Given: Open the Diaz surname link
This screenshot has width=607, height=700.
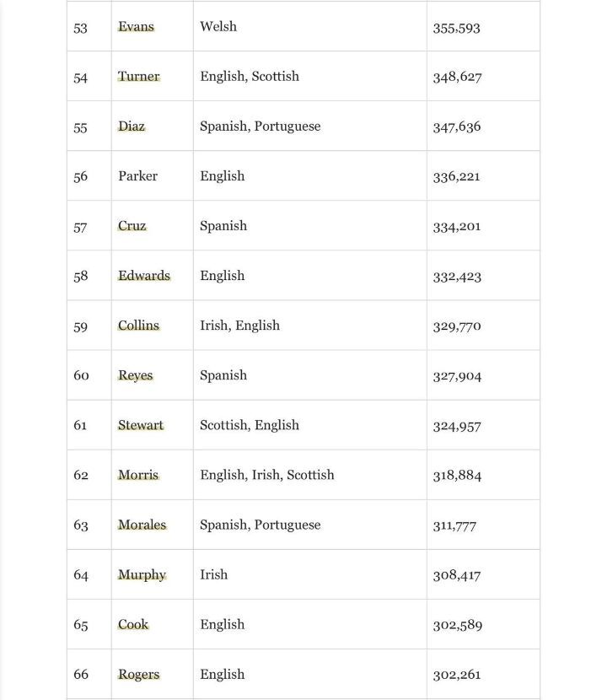Looking at the screenshot, I should 132,127.
